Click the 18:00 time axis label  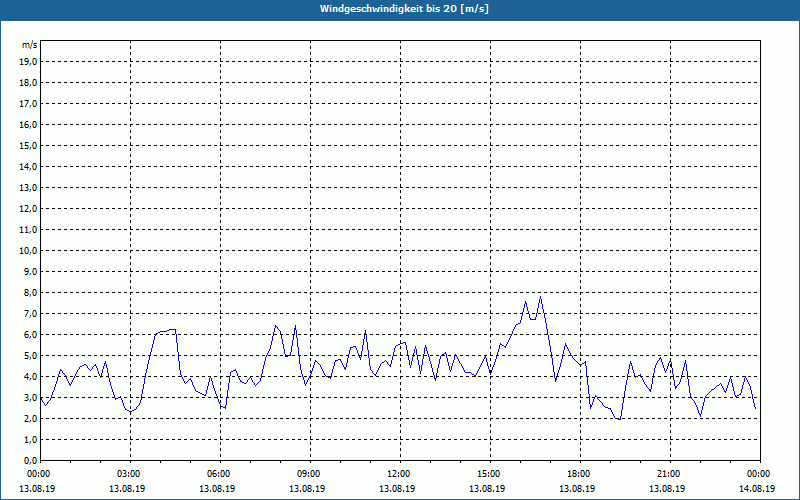point(580,474)
